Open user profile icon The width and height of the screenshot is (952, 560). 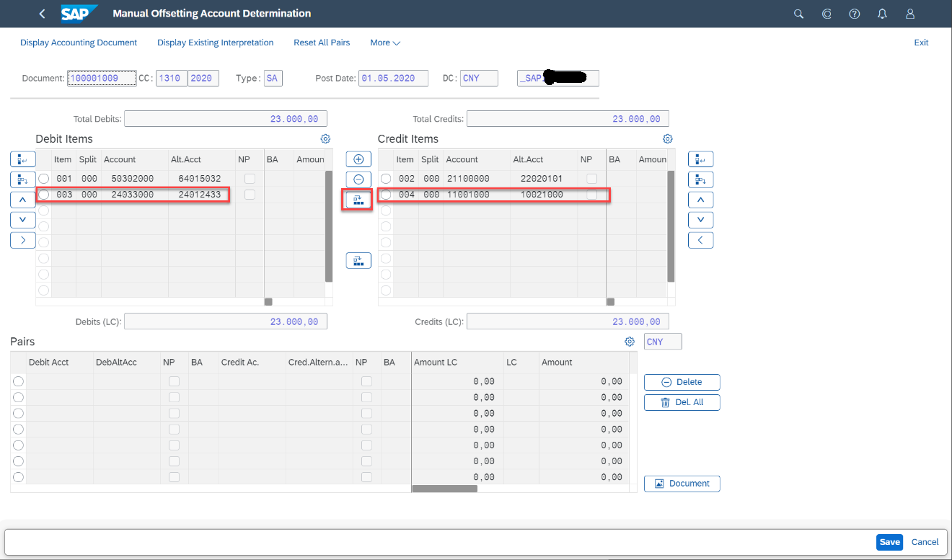pos(910,14)
